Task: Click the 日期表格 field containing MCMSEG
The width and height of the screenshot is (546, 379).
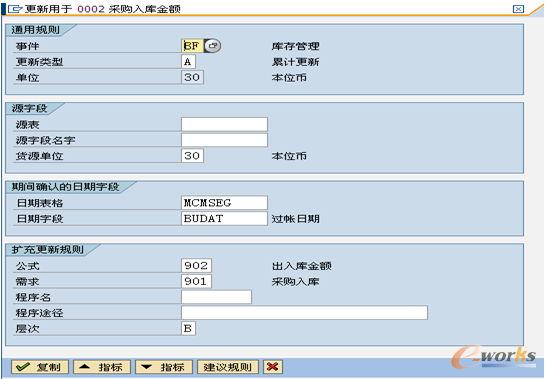Action: coord(224,203)
